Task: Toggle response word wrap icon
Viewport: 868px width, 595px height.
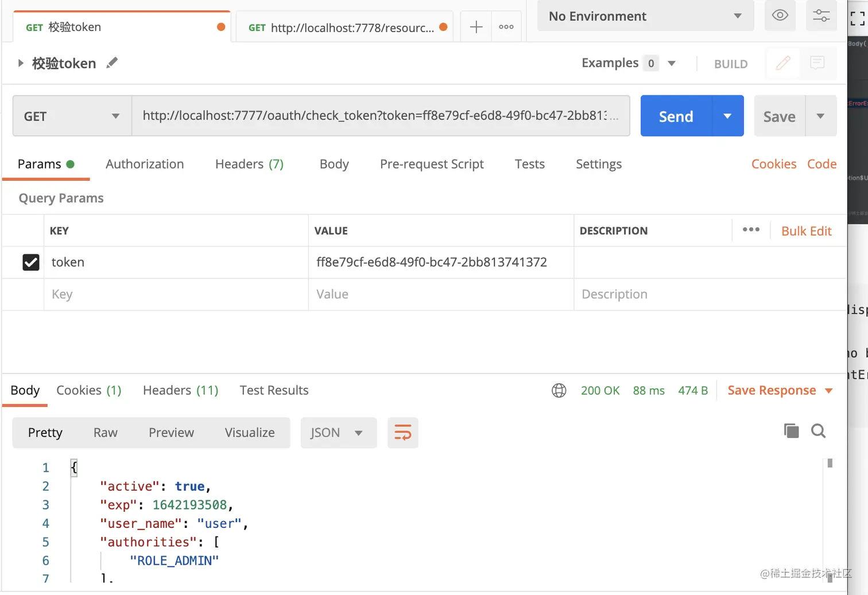Action: 402,433
